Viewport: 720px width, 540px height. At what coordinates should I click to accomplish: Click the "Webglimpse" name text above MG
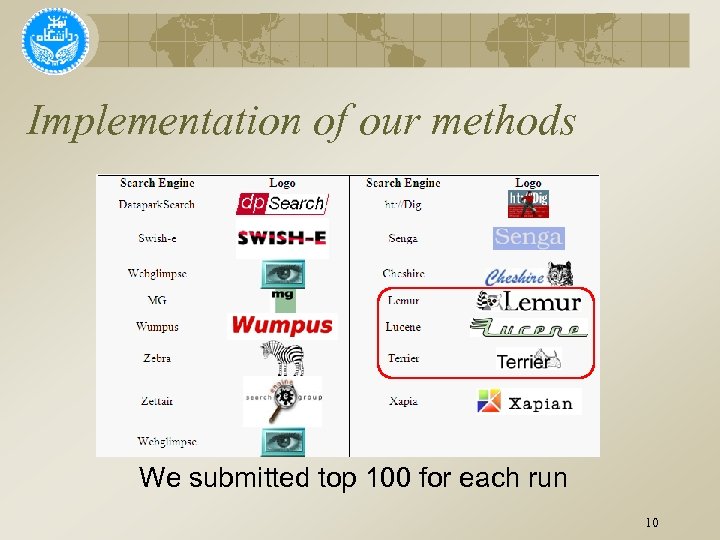pyautogui.click(x=157, y=274)
